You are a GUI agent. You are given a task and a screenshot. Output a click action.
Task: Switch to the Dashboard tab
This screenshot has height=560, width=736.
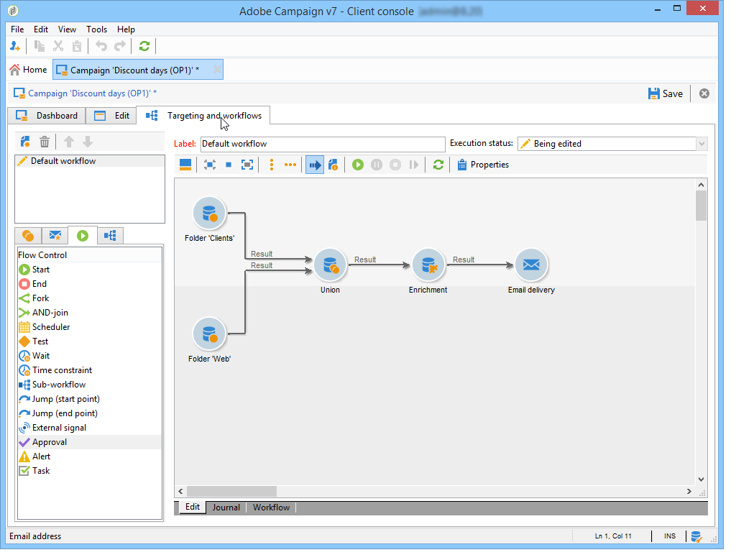[x=47, y=116]
